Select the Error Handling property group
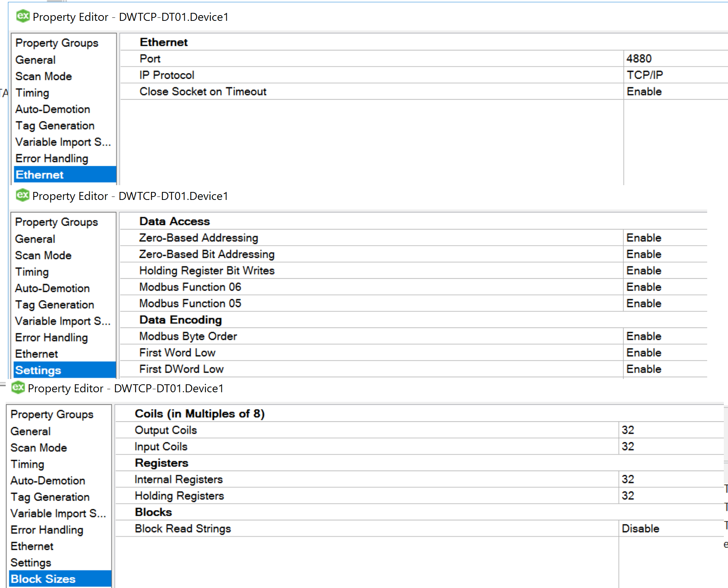Screen dimensions: 728x588 pyautogui.click(x=52, y=158)
